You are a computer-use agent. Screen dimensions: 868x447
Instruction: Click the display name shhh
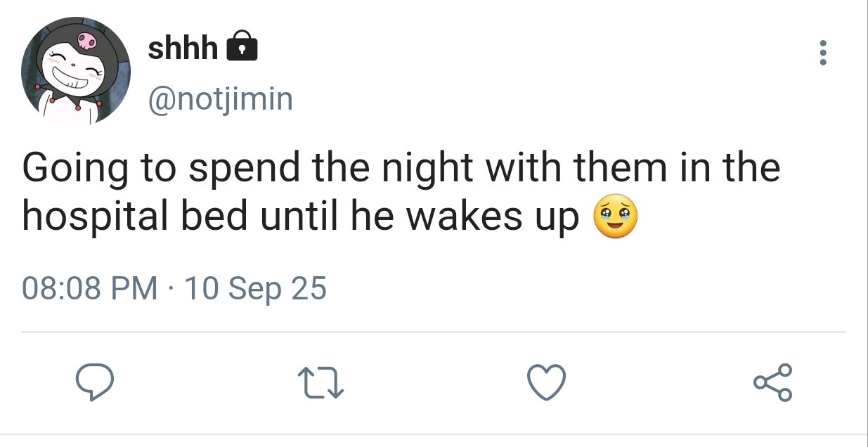tap(183, 47)
